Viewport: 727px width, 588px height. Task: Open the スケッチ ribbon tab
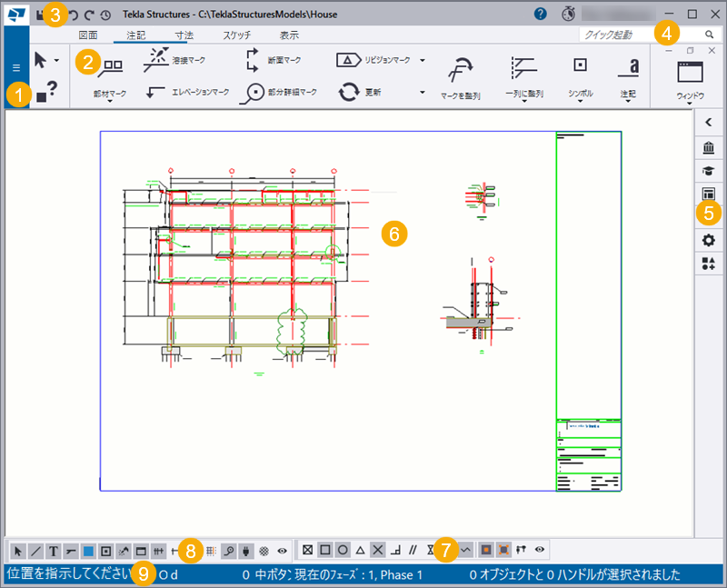click(x=237, y=35)
